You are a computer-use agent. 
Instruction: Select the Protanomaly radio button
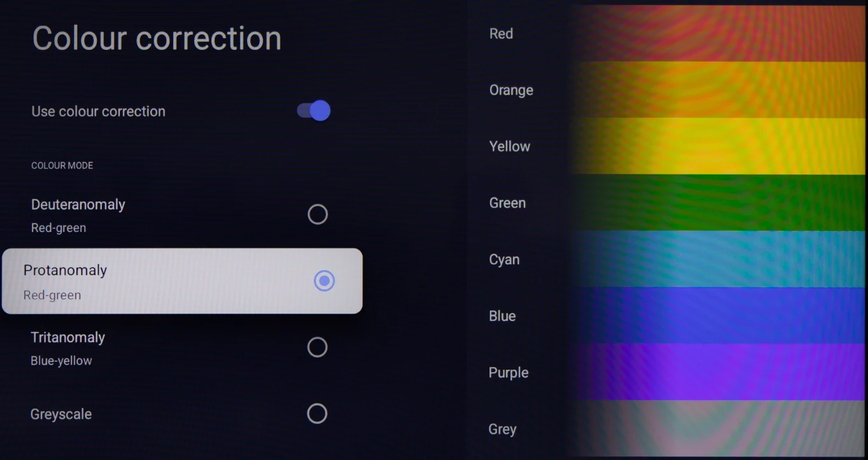click(x=324, y=281)
